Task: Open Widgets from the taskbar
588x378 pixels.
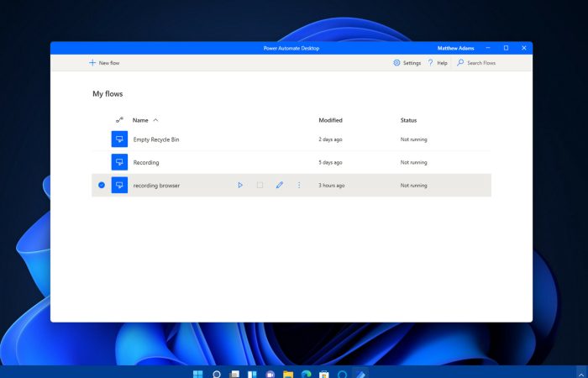Action: click(x=252, y=374)
